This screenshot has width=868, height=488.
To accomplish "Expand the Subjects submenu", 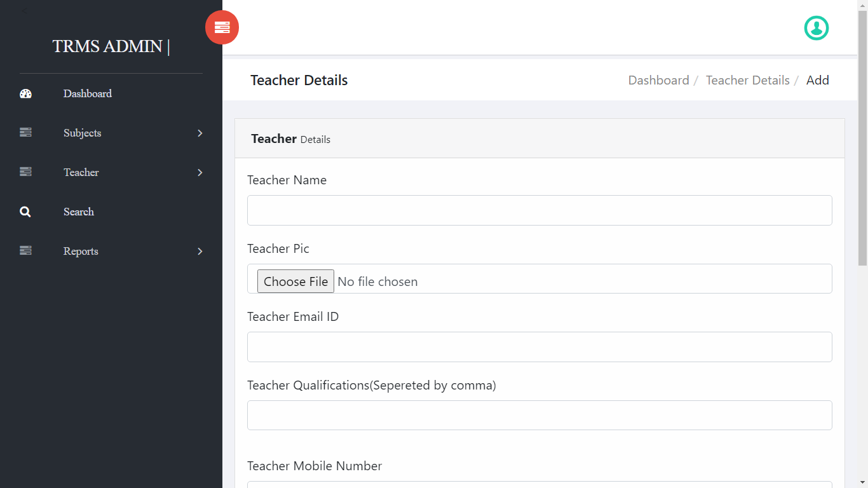I will [199, 133].
